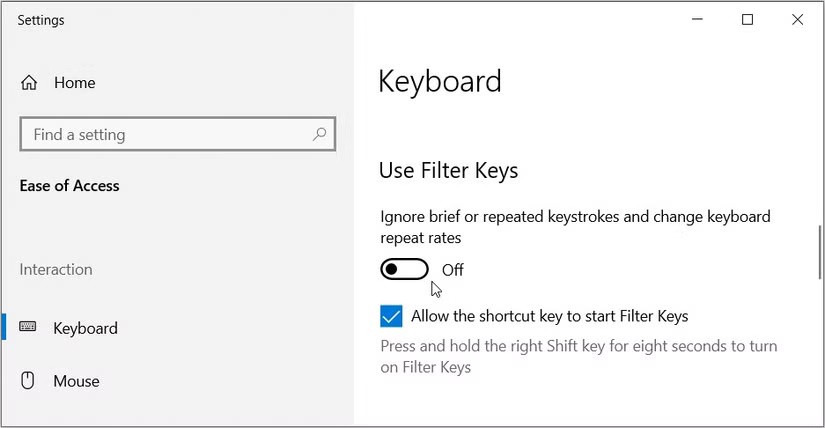The width and height of the screenshot is (825, 428).
Task: Maximize the Settings window
Action: 747,20
